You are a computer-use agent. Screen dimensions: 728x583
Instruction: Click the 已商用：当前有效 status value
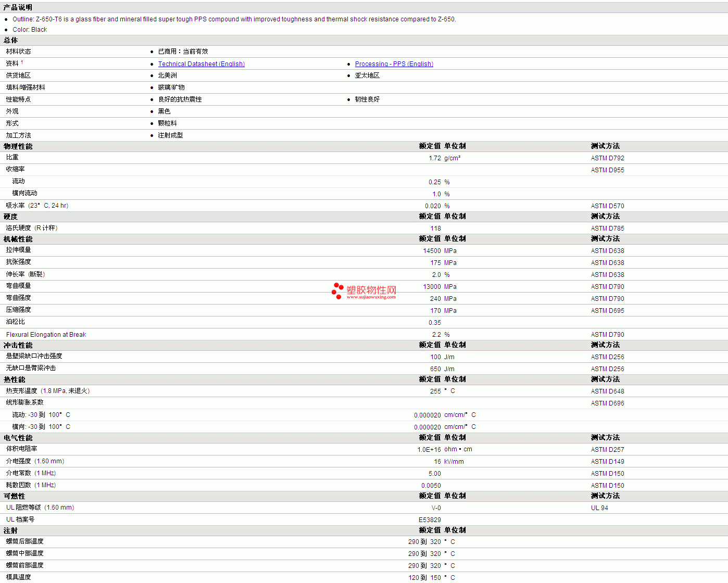183,52
